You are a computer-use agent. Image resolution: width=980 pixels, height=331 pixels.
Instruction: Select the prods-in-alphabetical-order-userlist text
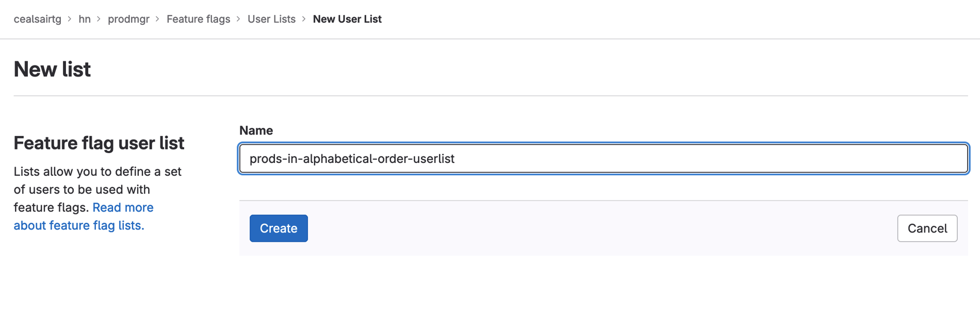point(352,158)
